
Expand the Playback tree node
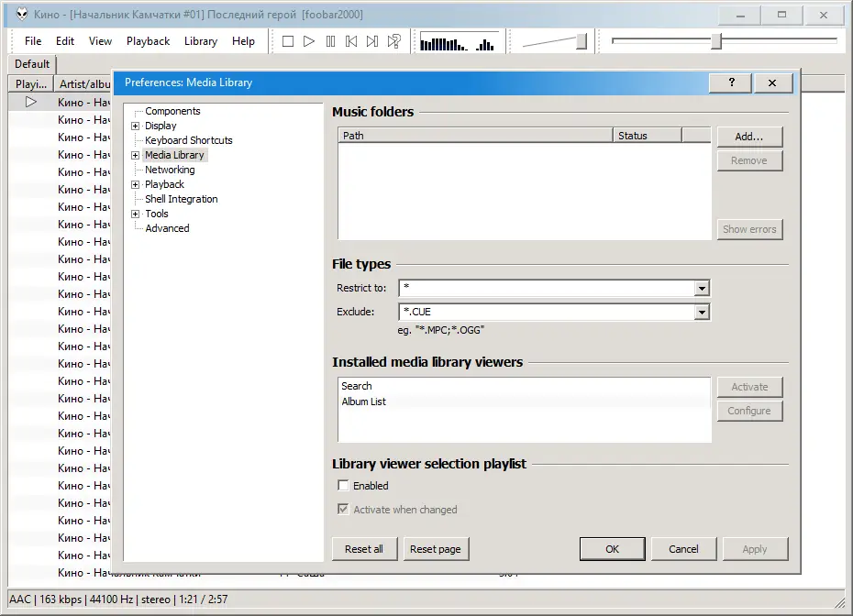tap(136, 184)
